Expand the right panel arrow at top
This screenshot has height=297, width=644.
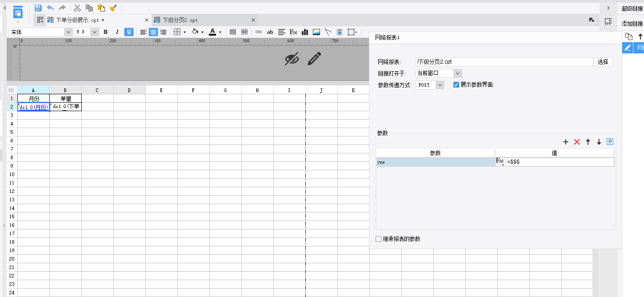tap(608, 8)
